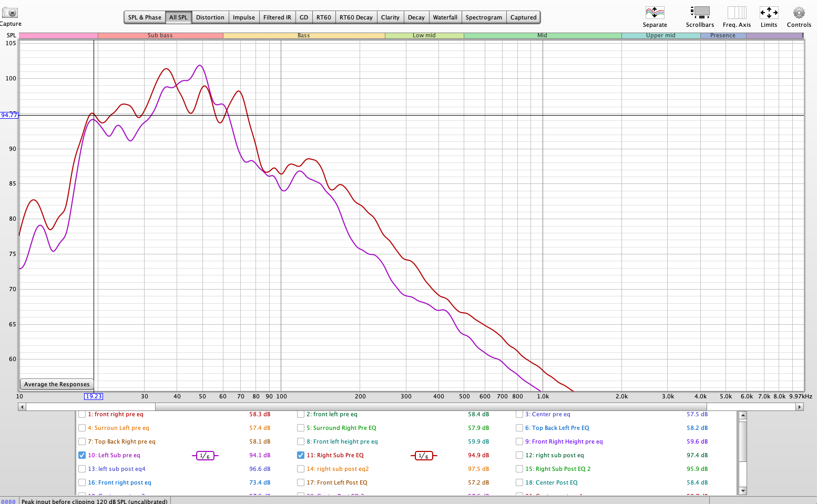Enable trace 9: Front Right Height pre eq

coord(519,441)
